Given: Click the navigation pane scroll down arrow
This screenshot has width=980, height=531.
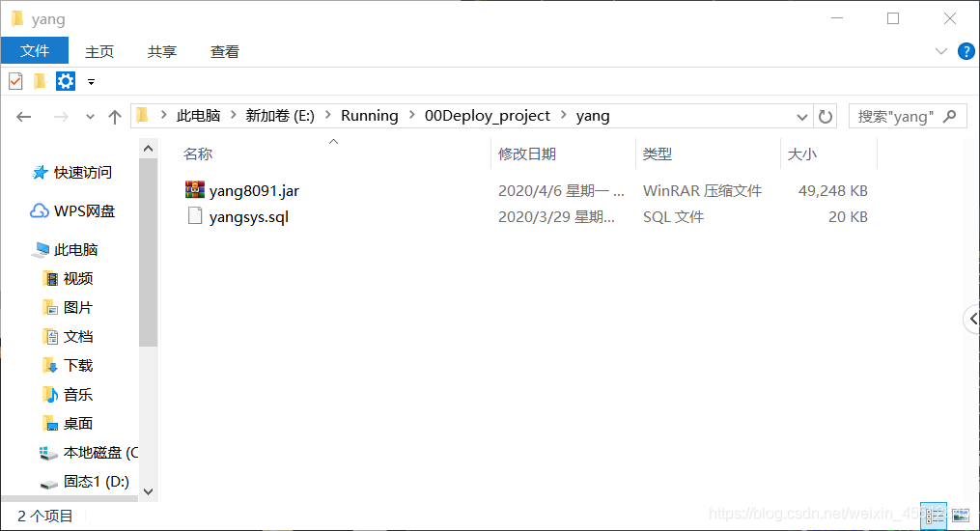Looking at the screenshot, I should (148, 491).
